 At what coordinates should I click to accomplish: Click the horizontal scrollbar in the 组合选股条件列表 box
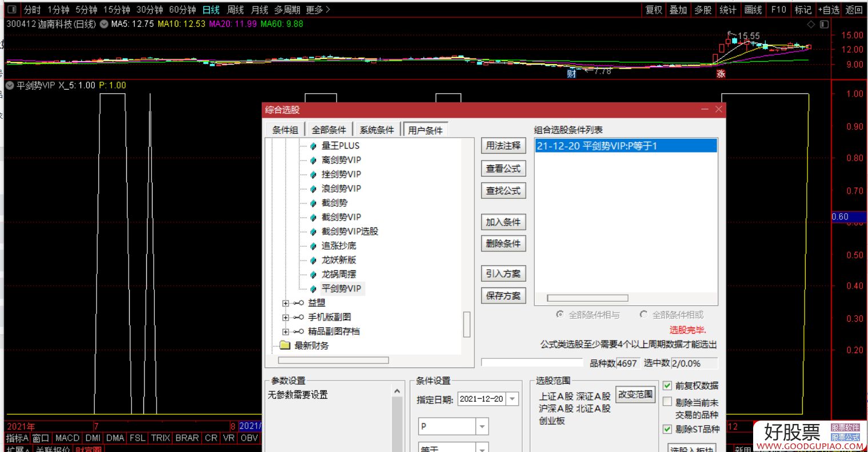(587, 298)
